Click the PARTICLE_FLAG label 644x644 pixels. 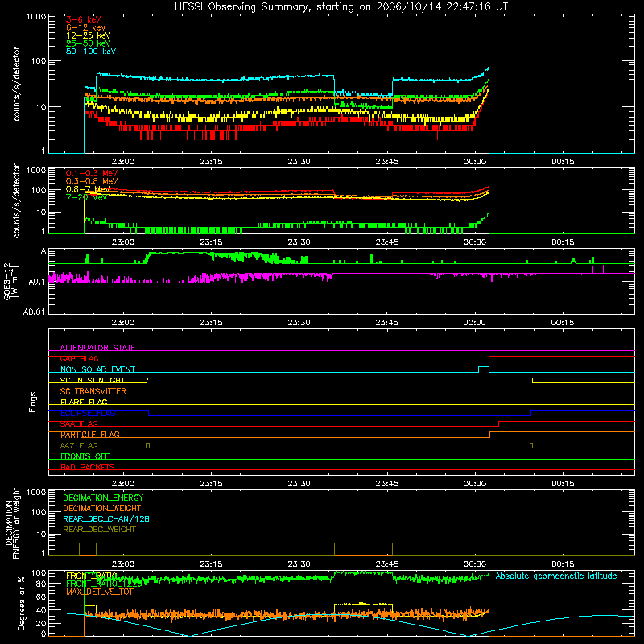[90, 435]
